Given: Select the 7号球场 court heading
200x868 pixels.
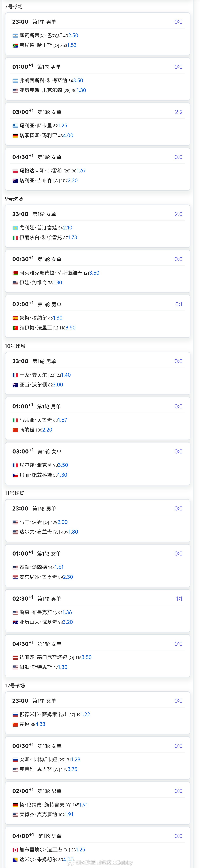Looking at the screenshot, I should pyautogui.click(x=14, y=6).
